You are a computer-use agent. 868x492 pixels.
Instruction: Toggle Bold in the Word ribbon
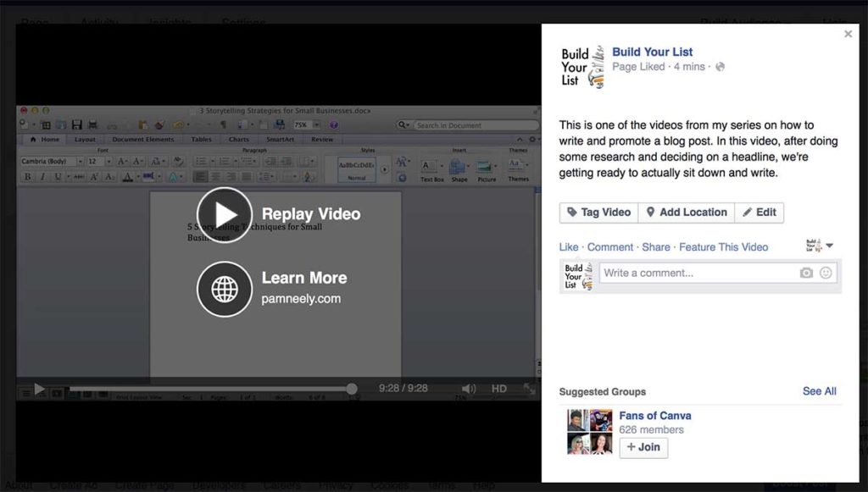28,177
